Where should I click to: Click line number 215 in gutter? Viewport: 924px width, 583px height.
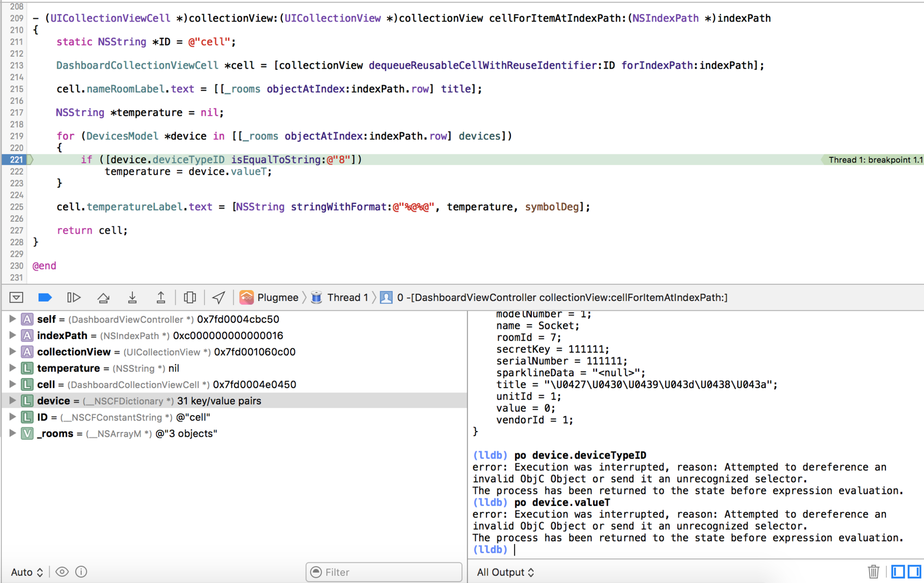point(16,89)
